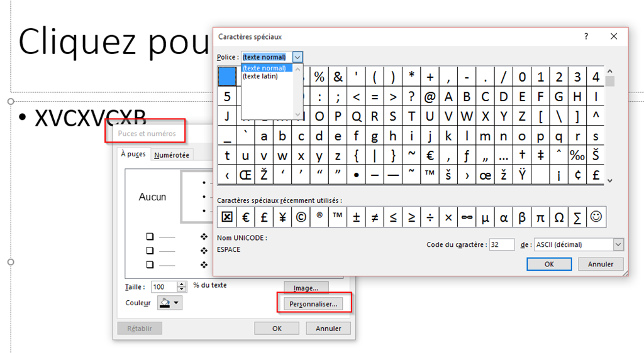Select the summation ∑ symbol
Screen dimensions: 644x353
pyautogui.click(x=577, y=217)
